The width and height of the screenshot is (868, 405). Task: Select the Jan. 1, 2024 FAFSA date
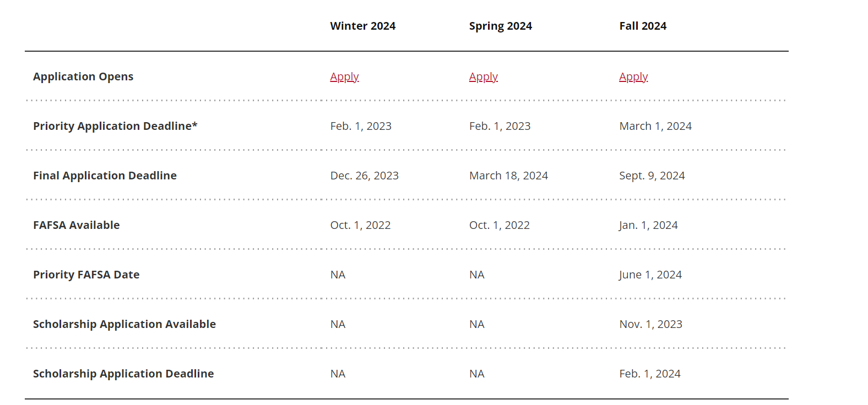pos(648,225)
